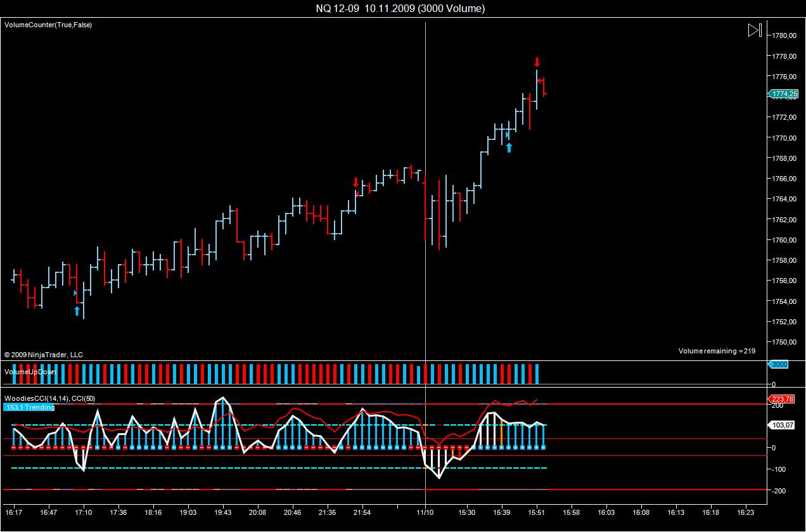Click the 1750,00 price axis label
Viewport: 806px width, 532px height.
784,342
